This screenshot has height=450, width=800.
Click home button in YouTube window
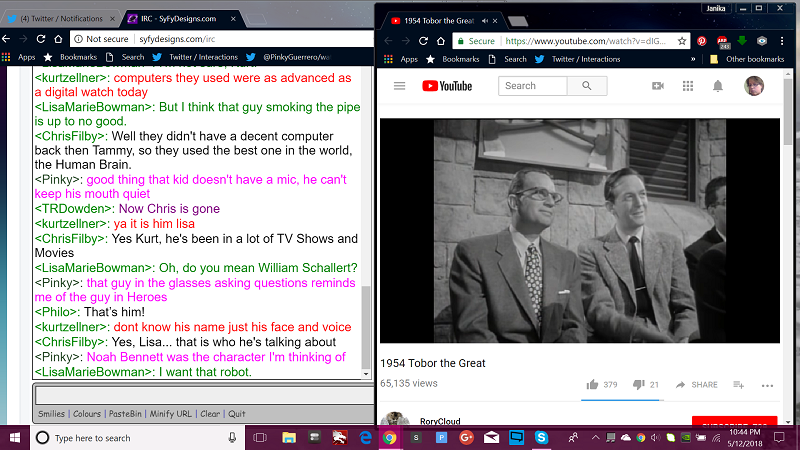[441, 41]
